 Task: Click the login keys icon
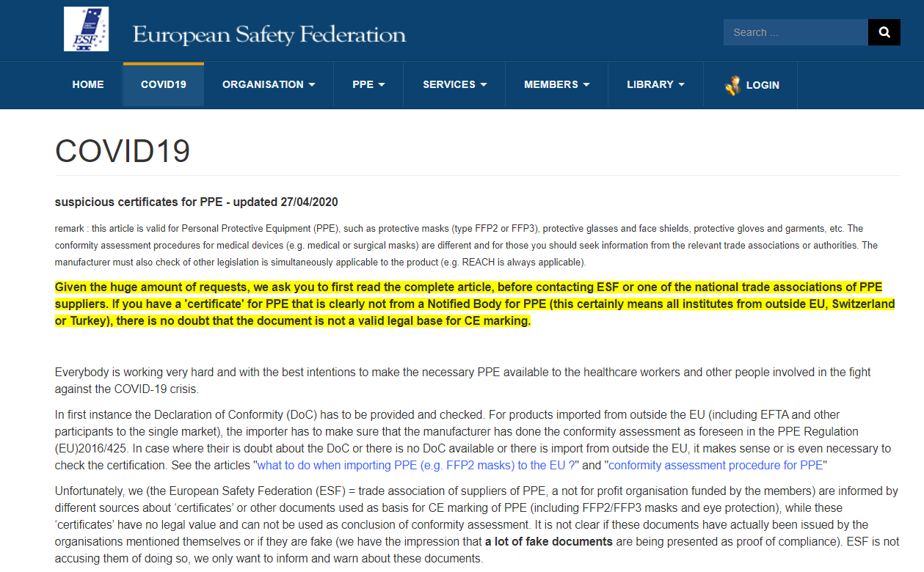732,85
